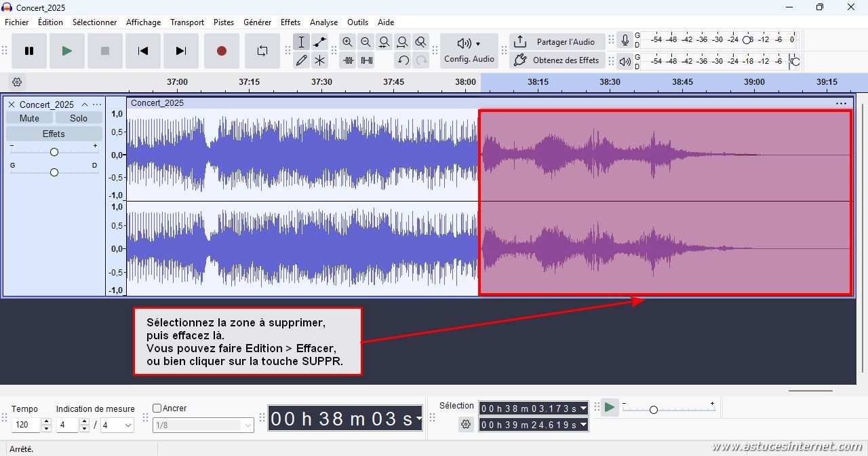The image size is (868, 456).
Task: Solo the Concert_2025 track
Action: (79, 118)
